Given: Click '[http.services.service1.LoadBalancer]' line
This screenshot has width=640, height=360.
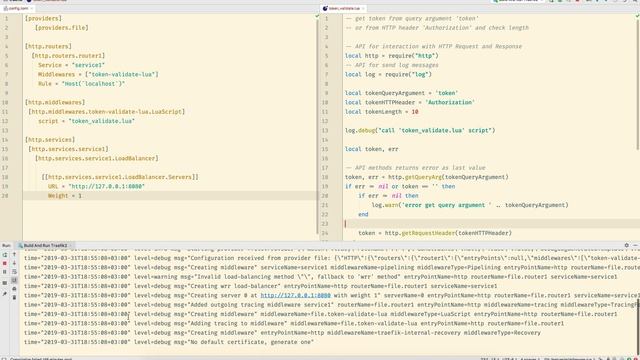Looking at the screenshot, I should [97, 158].
